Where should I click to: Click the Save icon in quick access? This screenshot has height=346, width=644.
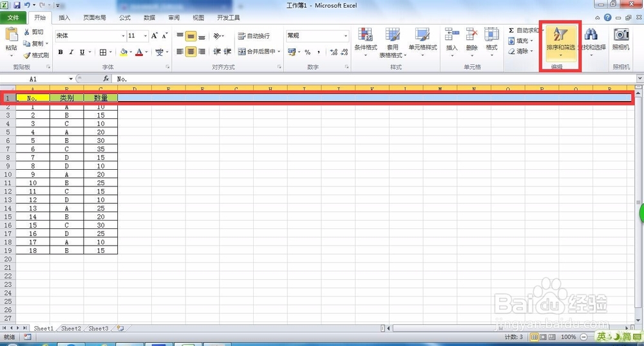[17, 5]
